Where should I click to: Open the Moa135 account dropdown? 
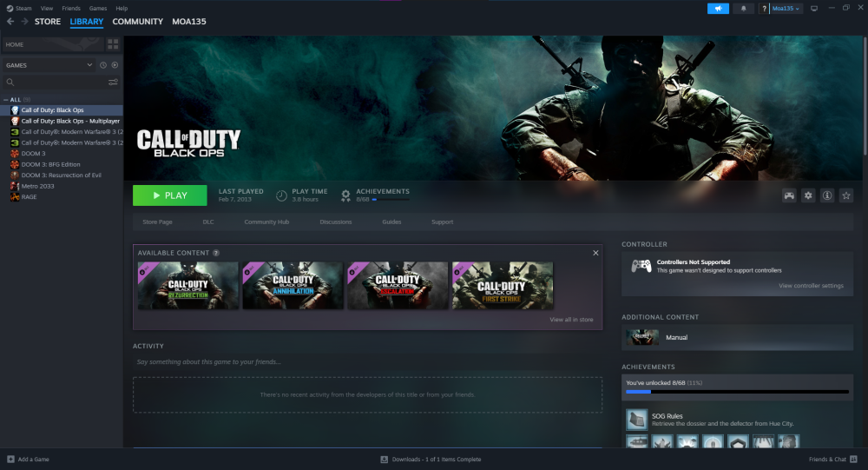pyautogui.click(x=786, y=9)
